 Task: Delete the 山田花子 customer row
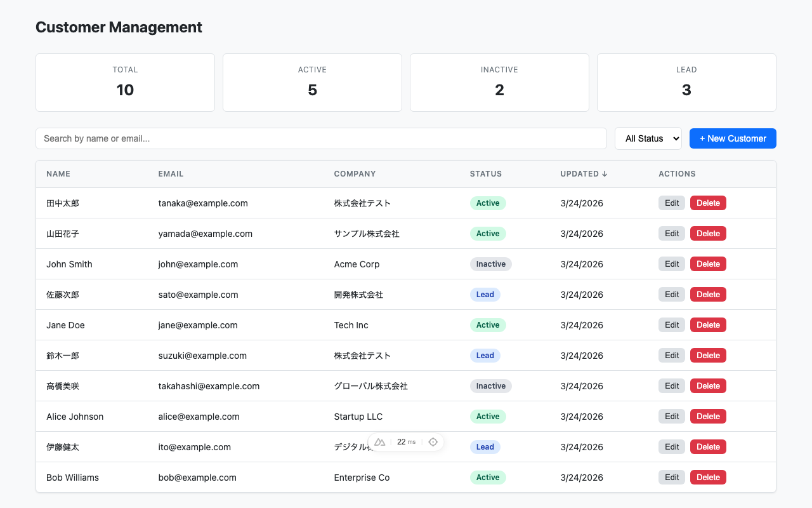708,234
